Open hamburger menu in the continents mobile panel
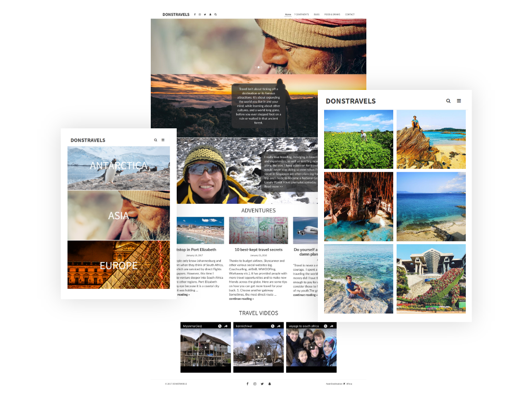The image size is (532, 399). (x=163, y=140)
